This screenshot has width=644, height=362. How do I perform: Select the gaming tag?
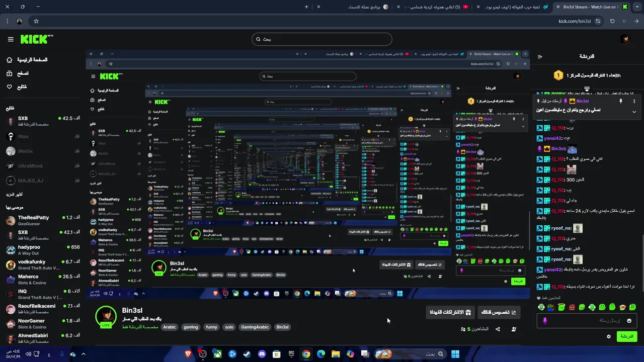pyautogui.click(x=191, y=327)
